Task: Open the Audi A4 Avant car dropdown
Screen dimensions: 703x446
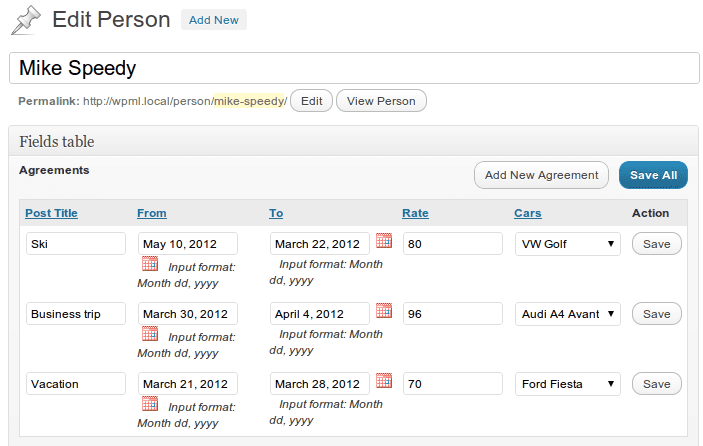Action: 568,314
